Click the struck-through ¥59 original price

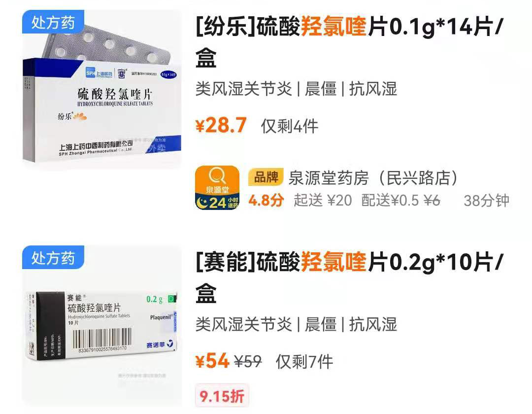tap(248, 361)
